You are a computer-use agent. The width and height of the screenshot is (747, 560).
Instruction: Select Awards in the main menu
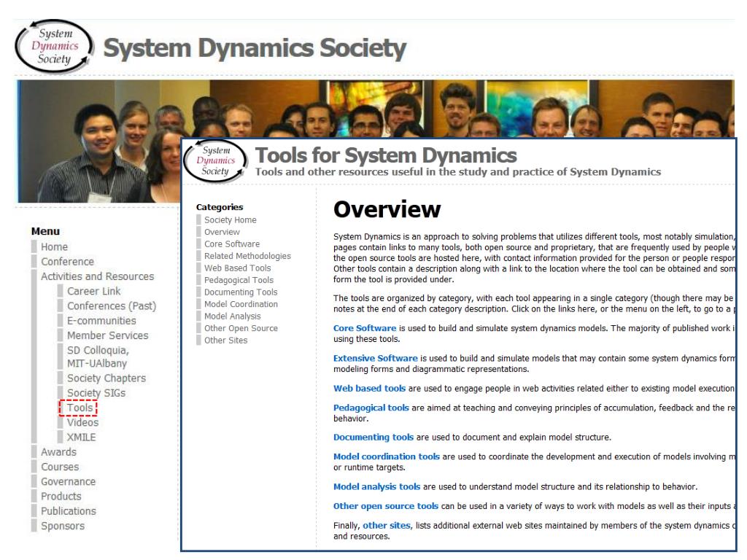58,452
